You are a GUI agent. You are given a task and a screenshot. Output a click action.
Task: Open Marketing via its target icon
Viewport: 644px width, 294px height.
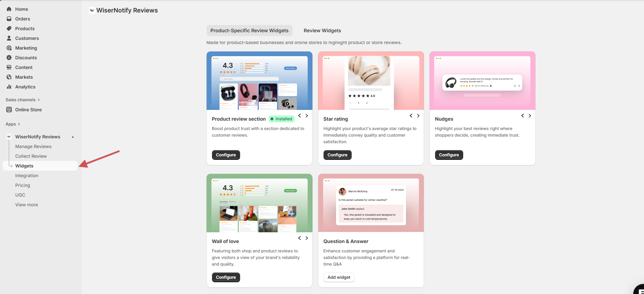[9, 48]
